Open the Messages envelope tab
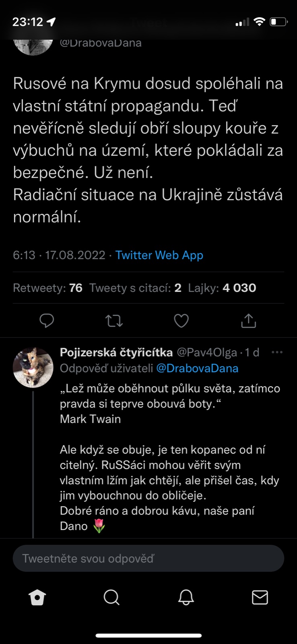 click(x=260, y=598)
